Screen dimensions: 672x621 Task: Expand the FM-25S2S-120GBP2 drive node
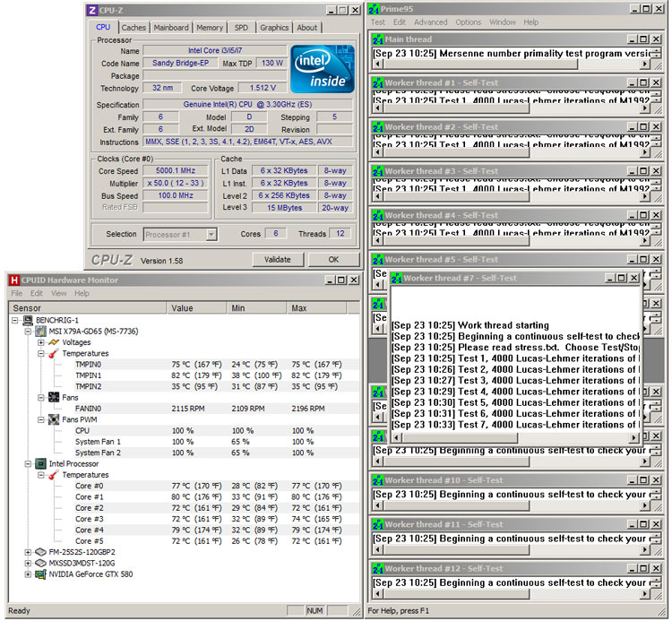pyautogui.click(x=29, y=552)
